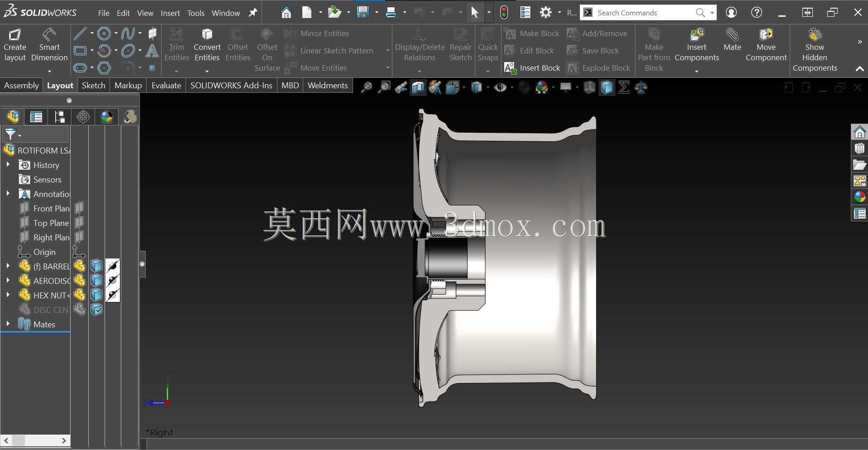Click Show Hidden Components

(x=815, y=50)
